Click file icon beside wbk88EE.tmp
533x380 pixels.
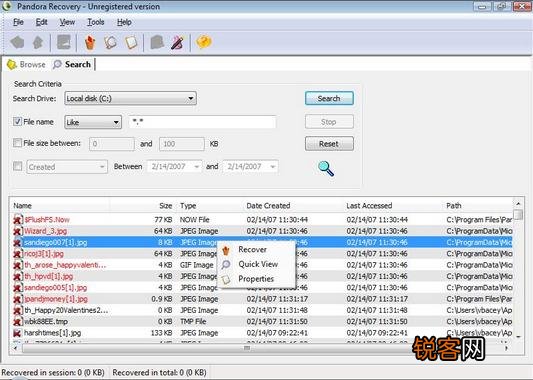coord(18,322)
